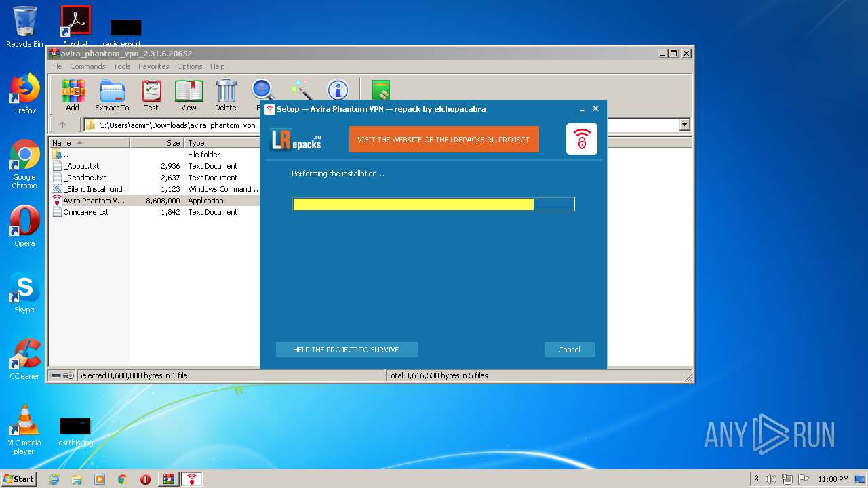Select the _About.txt file row
The width and height of the screenshot is (868, 488).
coord(155,166)
